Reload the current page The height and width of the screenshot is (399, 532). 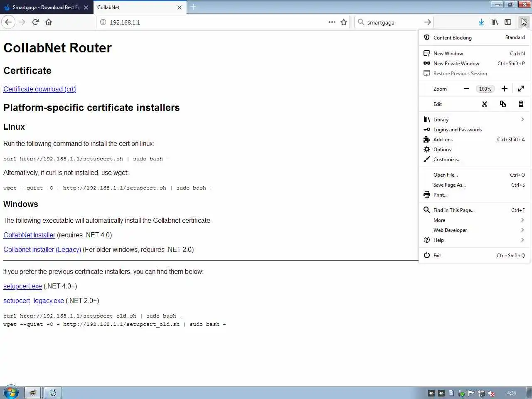coord(35,22)
